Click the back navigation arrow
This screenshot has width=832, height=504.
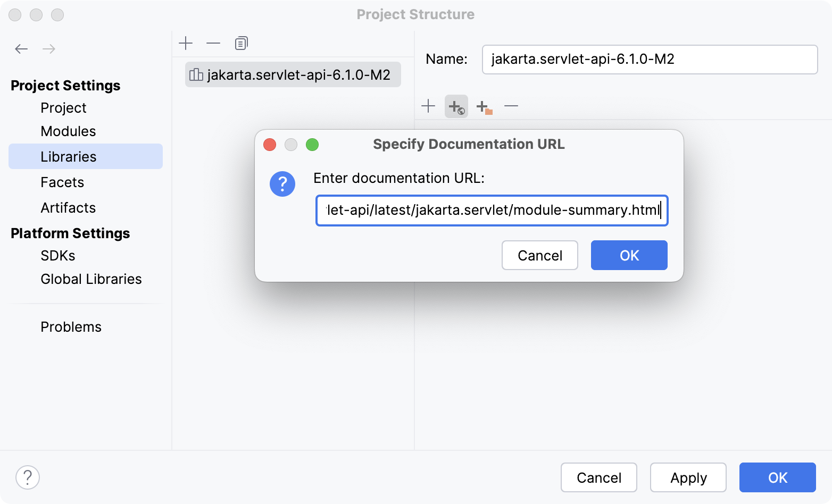pos(21,48)
